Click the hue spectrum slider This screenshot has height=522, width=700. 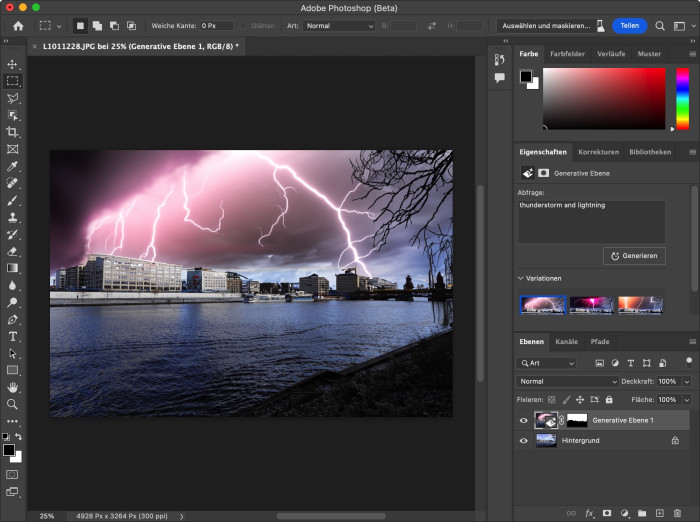point(682,99)
